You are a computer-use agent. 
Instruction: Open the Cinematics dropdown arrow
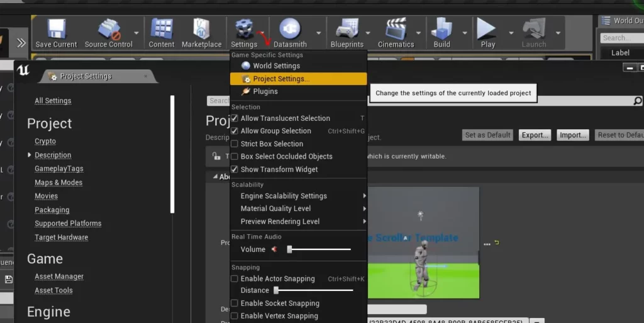(418, 33)
